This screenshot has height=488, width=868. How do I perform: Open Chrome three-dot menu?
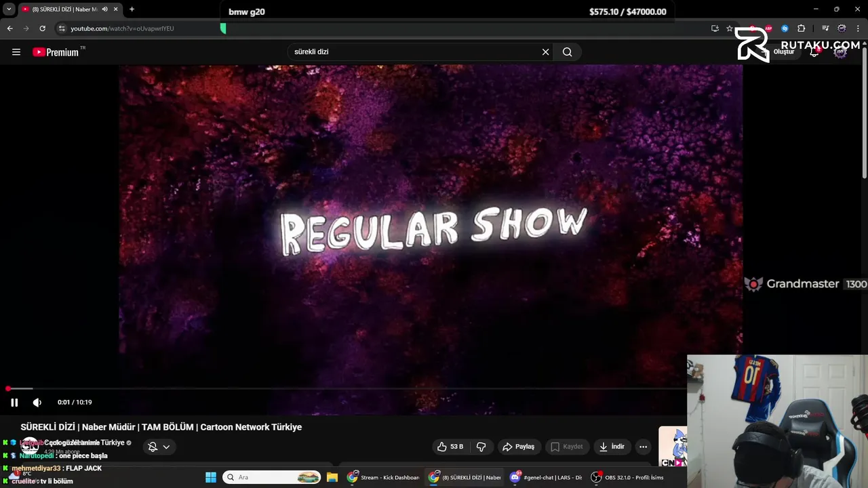tap(859, 28)
